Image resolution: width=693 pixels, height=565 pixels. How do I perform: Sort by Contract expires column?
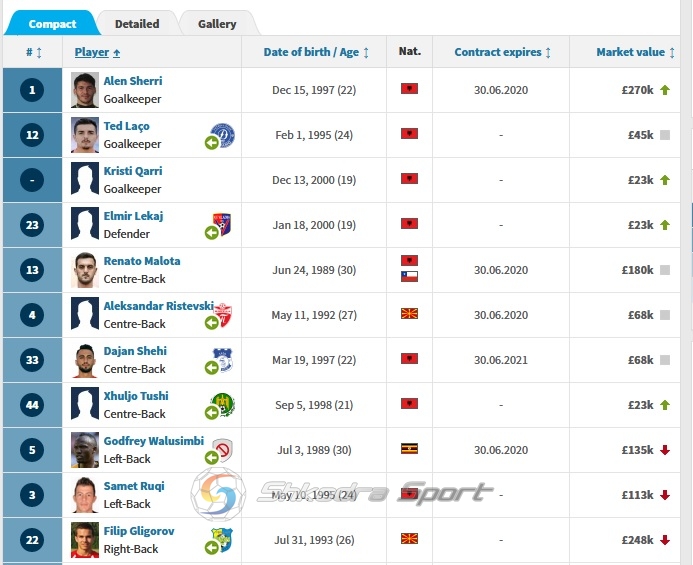503,52
